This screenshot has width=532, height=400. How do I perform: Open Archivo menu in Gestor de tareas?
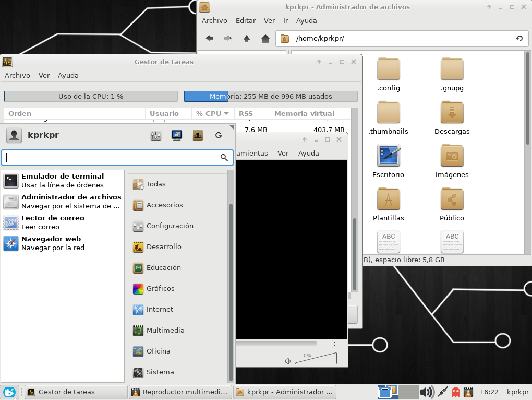pyautogui.click(x=17, y=75)
